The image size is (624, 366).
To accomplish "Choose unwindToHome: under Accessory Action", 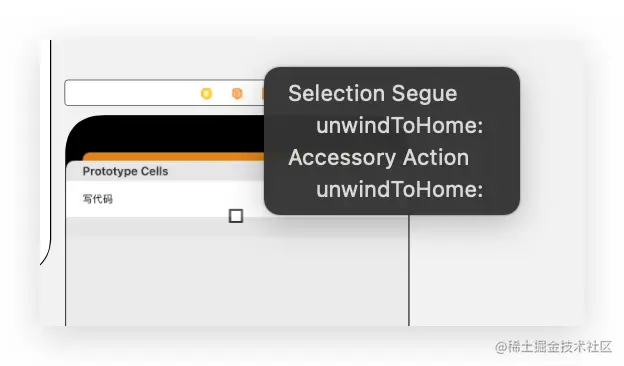I will click(399, 189).
